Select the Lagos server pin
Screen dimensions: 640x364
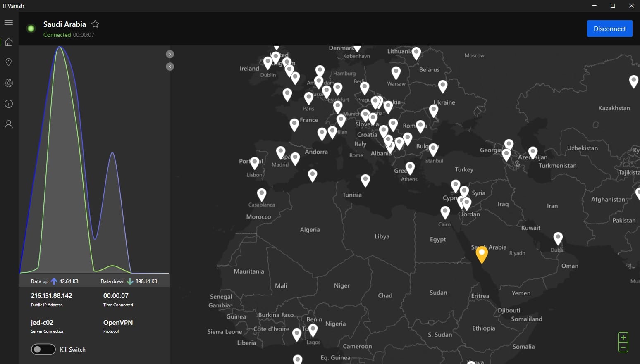pos(313,331)
